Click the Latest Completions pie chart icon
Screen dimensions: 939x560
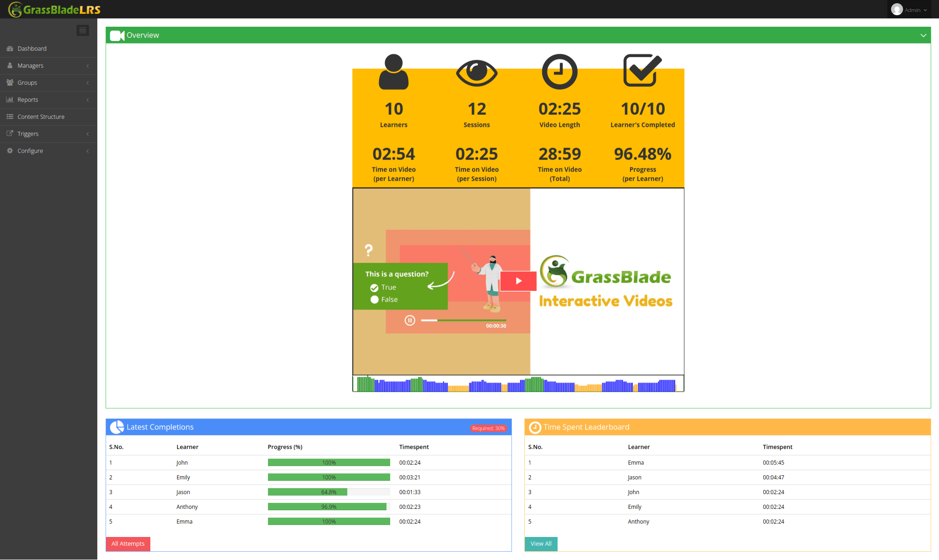coord(117,427)
